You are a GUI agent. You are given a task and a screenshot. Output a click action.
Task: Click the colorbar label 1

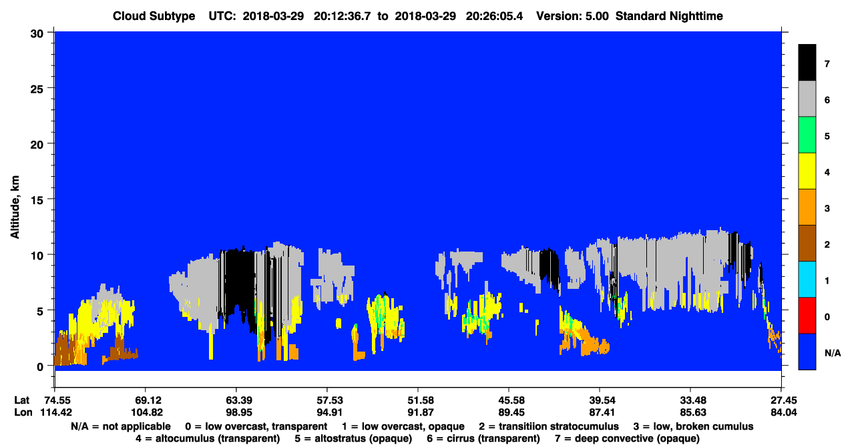pos(827,280)
